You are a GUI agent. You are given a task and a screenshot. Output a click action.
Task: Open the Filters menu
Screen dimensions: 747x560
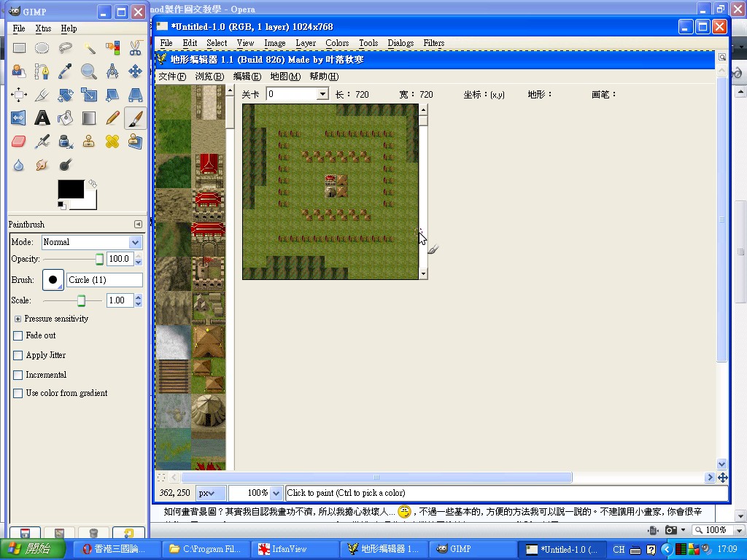(x=433, y=43)
